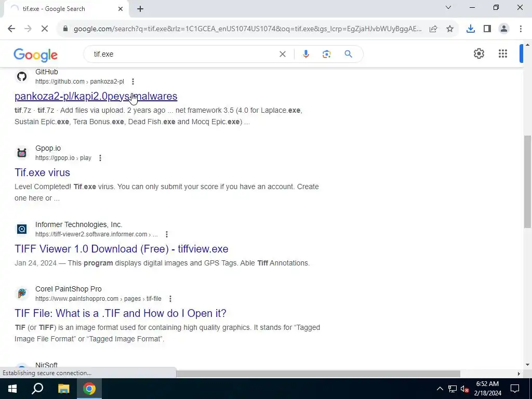Viewport: 532px width, 399px height.
Task: Click the gpop.io play URL text
Action: [x=63, y=158]
